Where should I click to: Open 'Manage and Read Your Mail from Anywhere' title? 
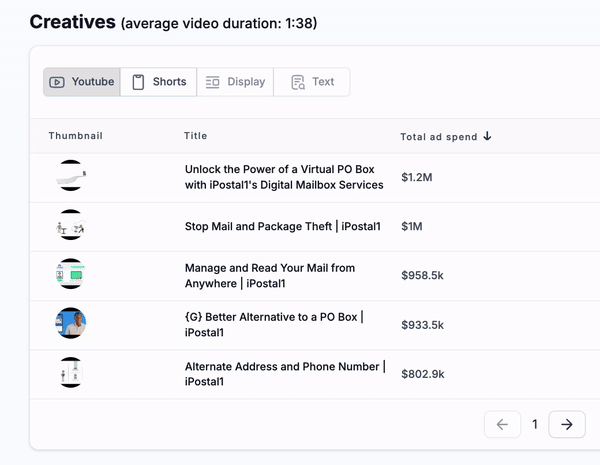pos(270,276)
